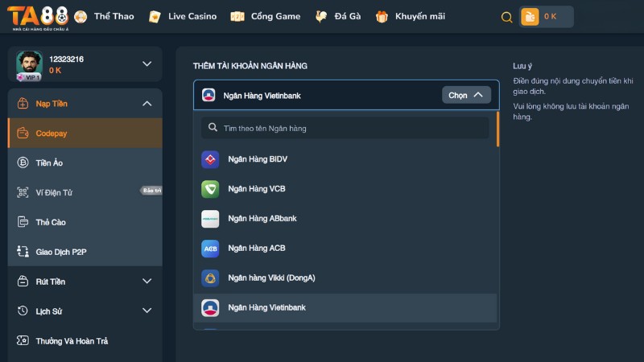The height and width of the screenshot is (362, 644).
Task: Open the Cổng Game menu
Action: [275, 16]
